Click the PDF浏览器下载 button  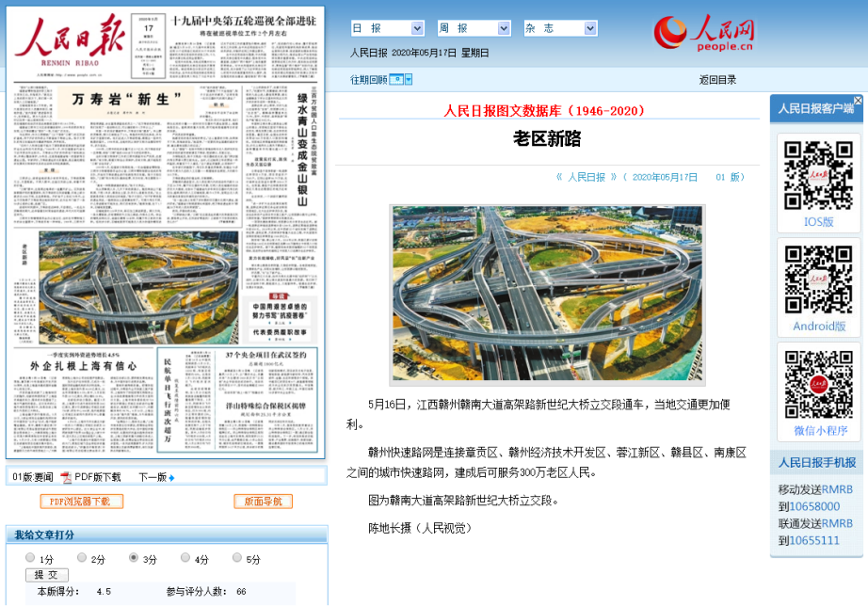[81, 502]
